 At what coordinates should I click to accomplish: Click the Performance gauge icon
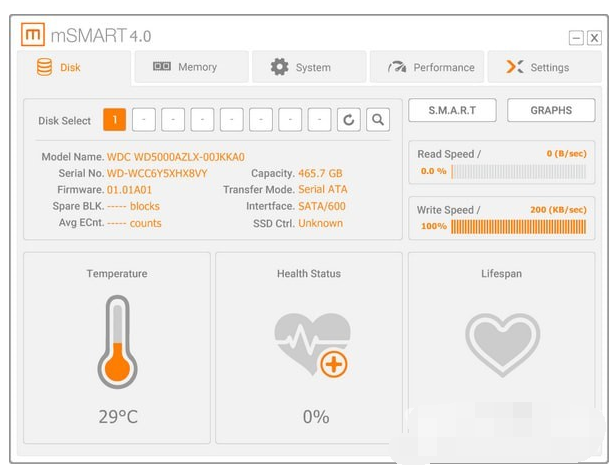coord(397,67)
